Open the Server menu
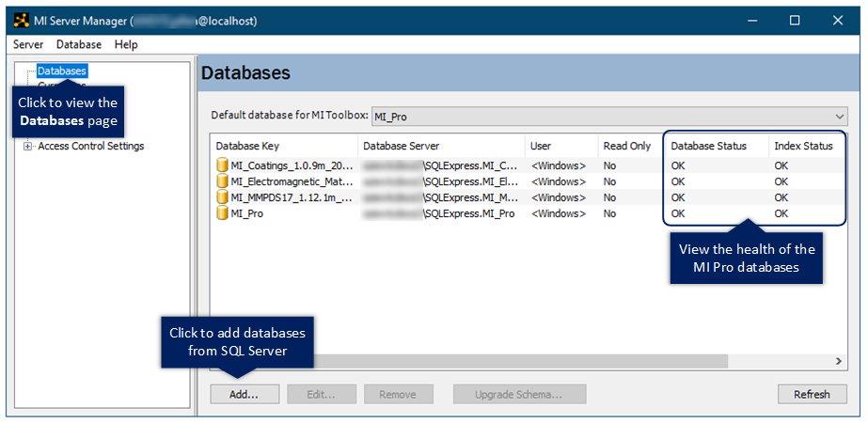Viewport: 868px width, 424px height. coord(28,44)
